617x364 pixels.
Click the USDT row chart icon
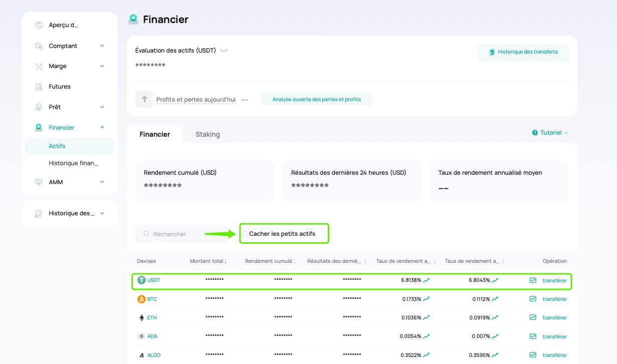533,280
